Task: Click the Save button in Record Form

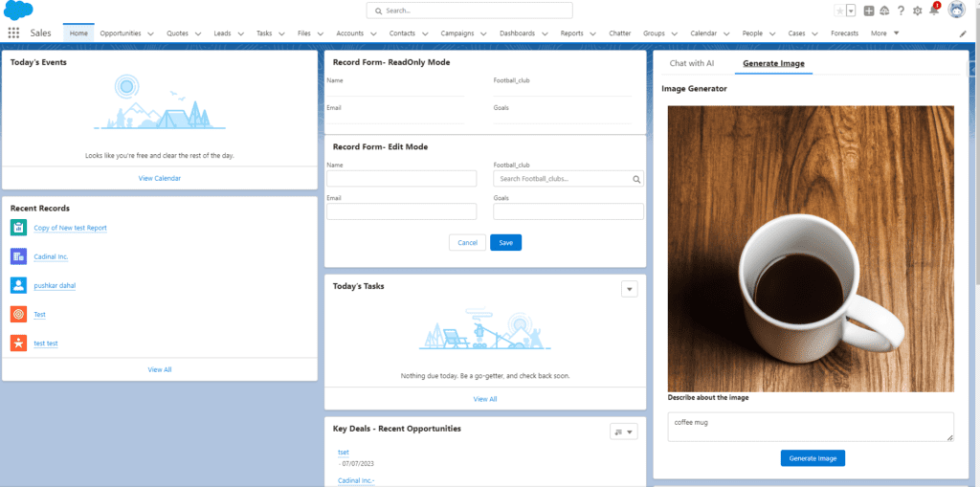Action: (505, 243)
